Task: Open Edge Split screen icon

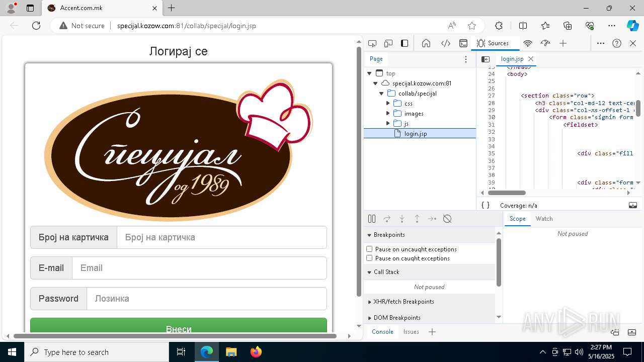Action: pyautogui.click(x=523, y=26)
